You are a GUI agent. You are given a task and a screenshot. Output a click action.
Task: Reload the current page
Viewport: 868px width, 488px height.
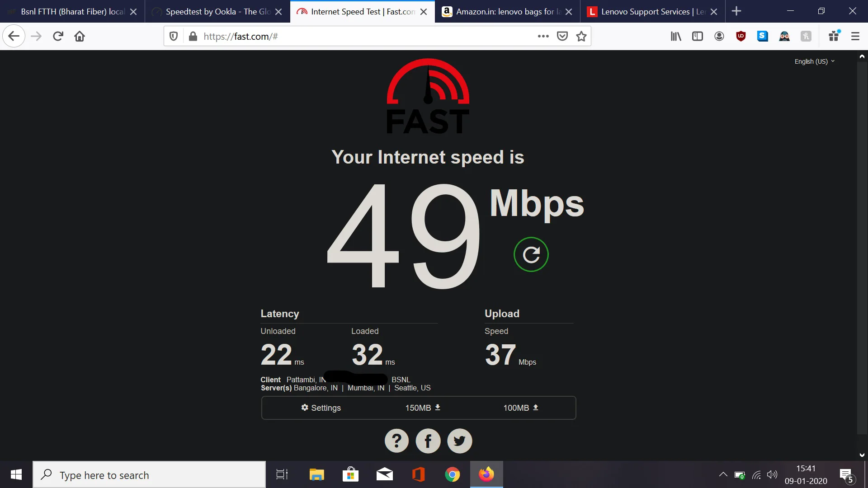click(x=58, y=36)
